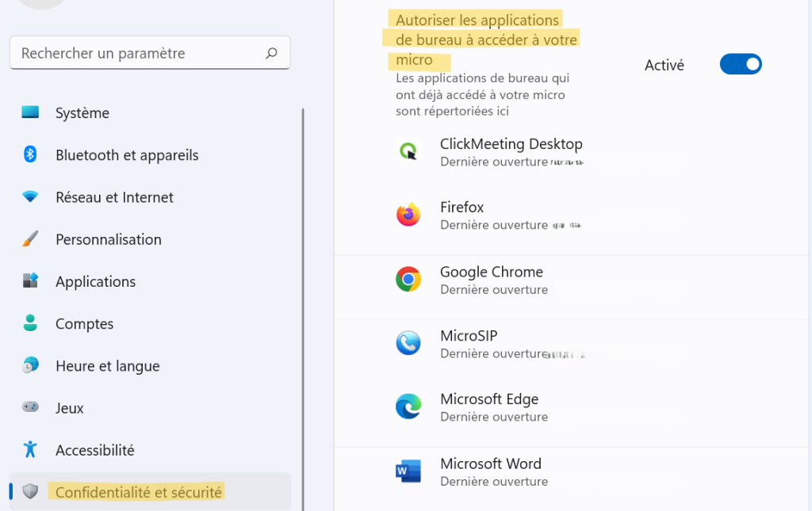Click the paintbrush Personnalisation icon

[30, 238]
